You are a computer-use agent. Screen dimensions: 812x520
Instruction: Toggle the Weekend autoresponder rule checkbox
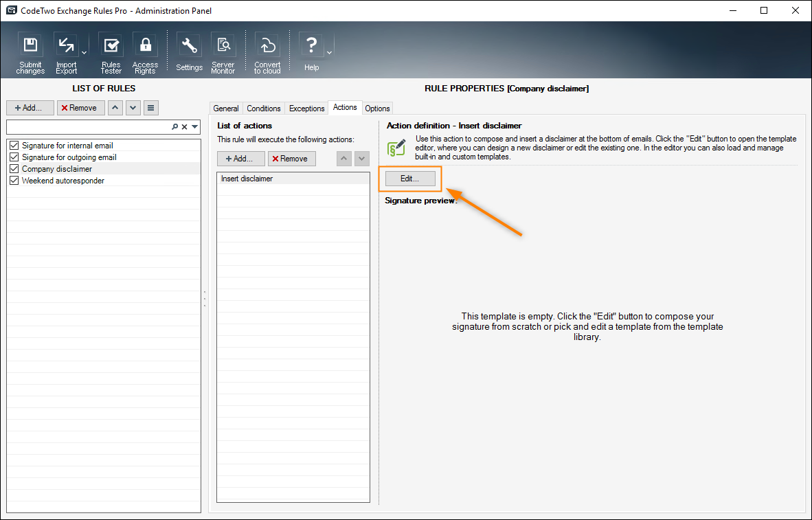point(14,181)
